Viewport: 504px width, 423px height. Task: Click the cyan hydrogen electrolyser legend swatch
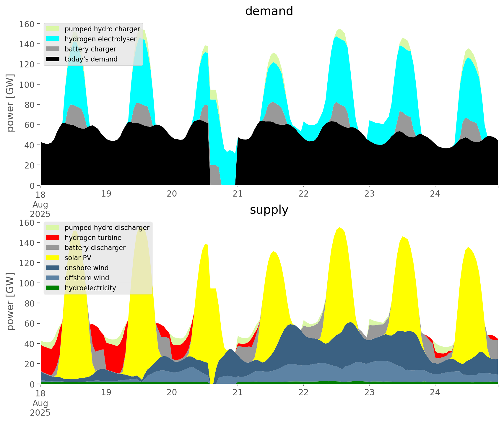[x=53, y=39]
